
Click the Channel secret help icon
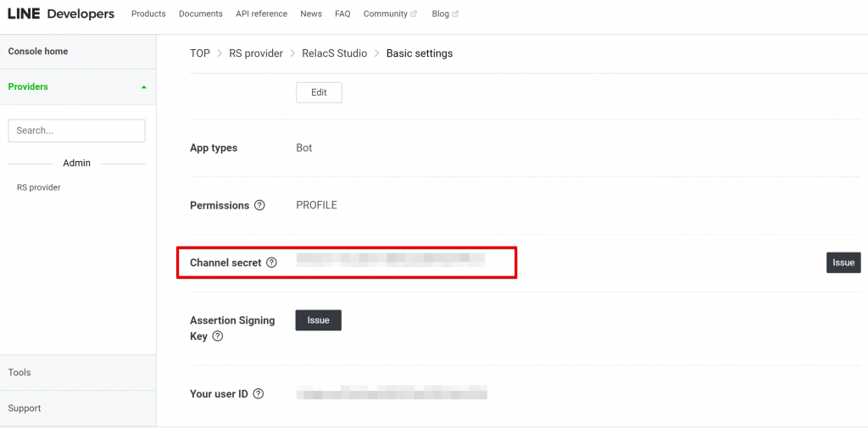(271, 263)
